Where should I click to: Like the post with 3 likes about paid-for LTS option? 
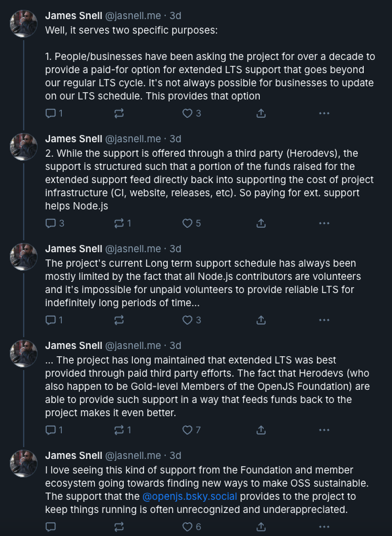point(191,113)
